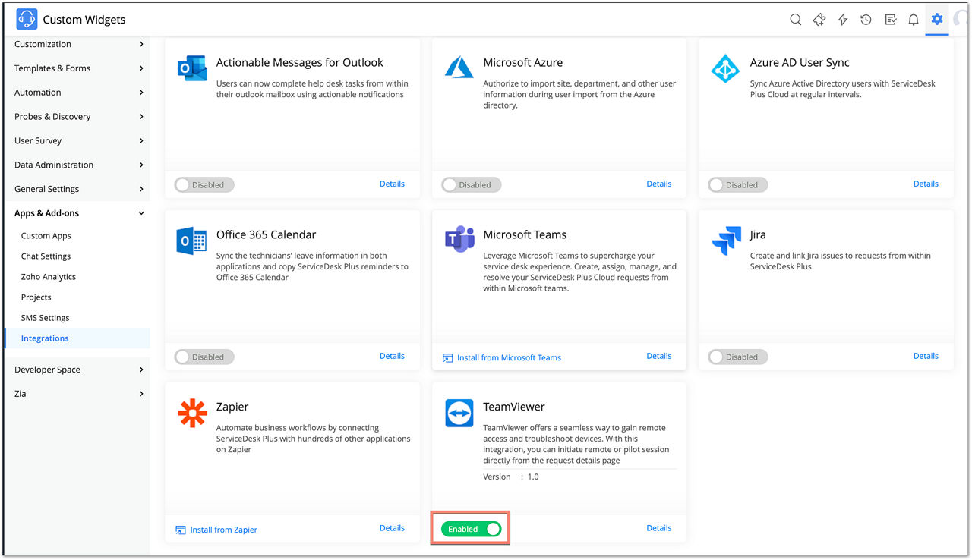Click the Office 365 Calendar icon
Viewport: 972px width, 560px height.
point(191,240)
